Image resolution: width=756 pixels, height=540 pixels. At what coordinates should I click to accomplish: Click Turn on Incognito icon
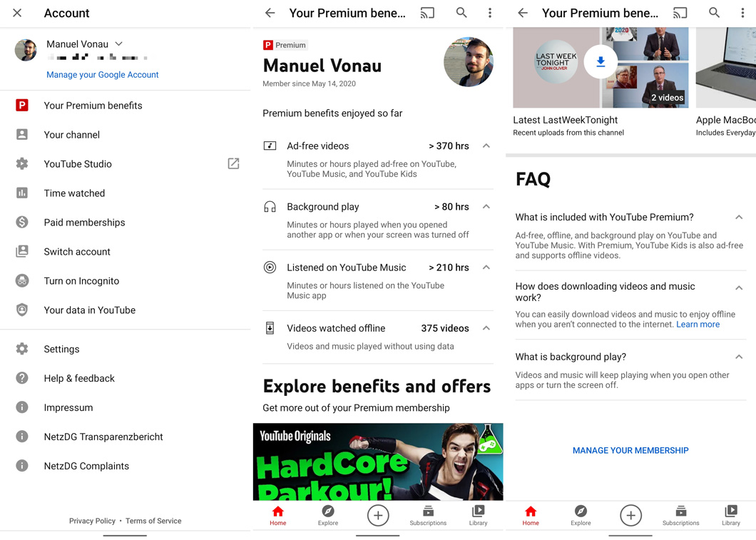point(21,280)
